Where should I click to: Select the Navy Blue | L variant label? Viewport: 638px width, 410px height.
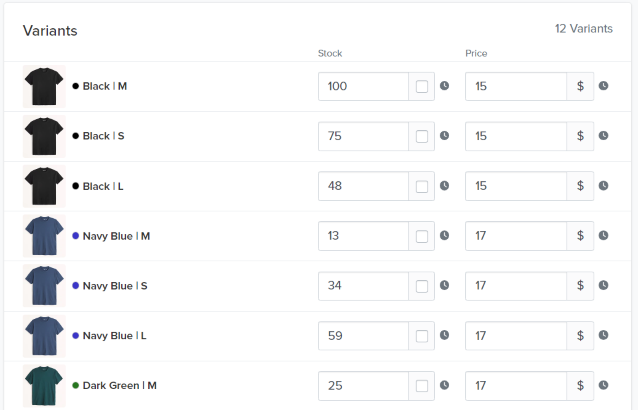(x=114, y=336)
